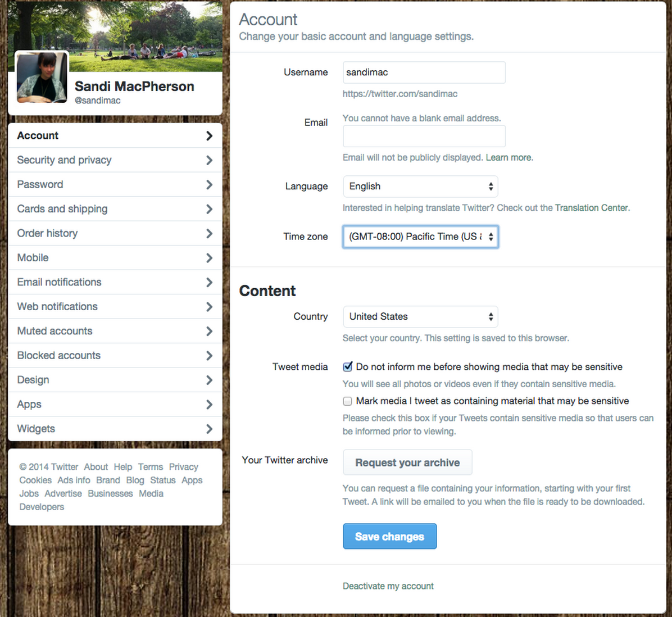Go to Web notifications settings
The height and width of the screenshot is (617, 672).
point(115,307)
